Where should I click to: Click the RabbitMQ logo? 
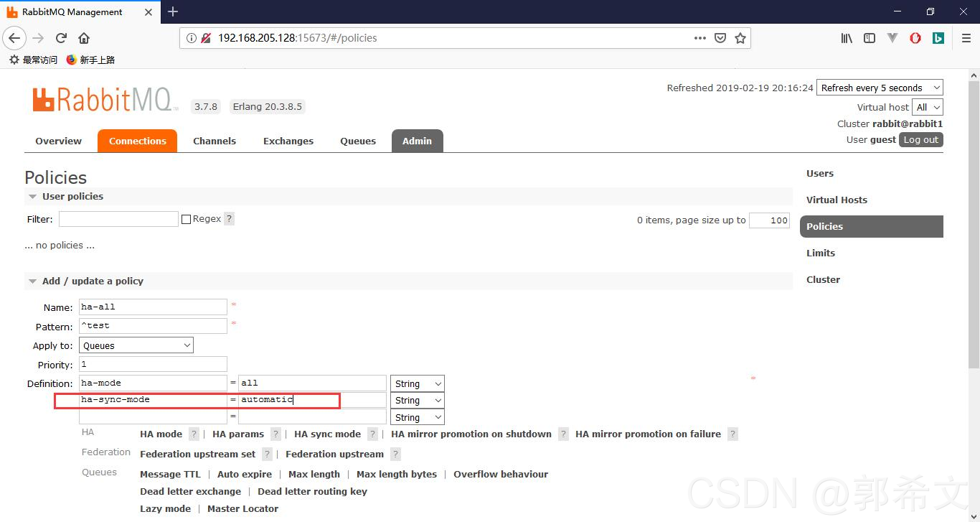pyautogui.click(x=105, y=100)
